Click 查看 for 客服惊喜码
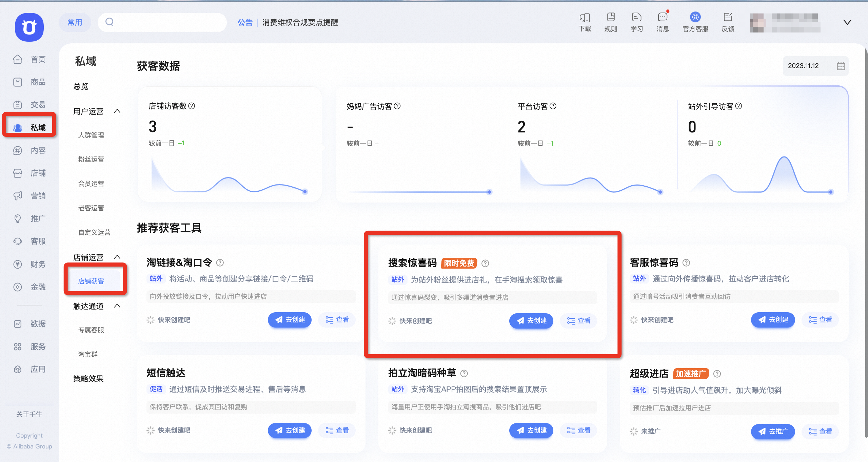The width and height of the screenshot is (868, 462). click(x=820, y=320)
